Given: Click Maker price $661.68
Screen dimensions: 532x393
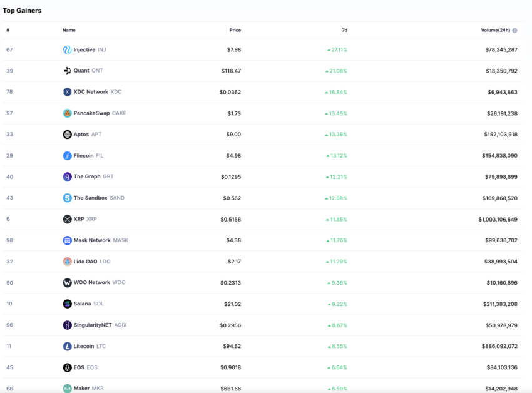Looking at the screenshot, I should click(x=231, y=389).
